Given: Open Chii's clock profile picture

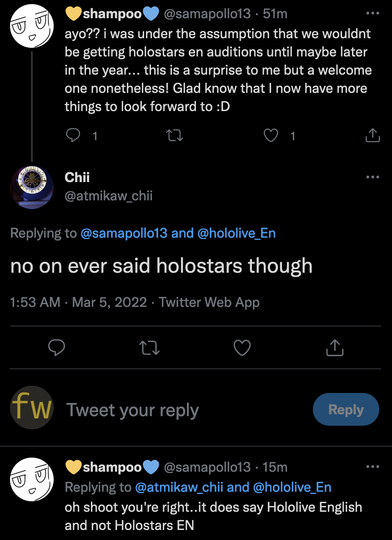Looking at the screenshot, I should tap(31, 187).
